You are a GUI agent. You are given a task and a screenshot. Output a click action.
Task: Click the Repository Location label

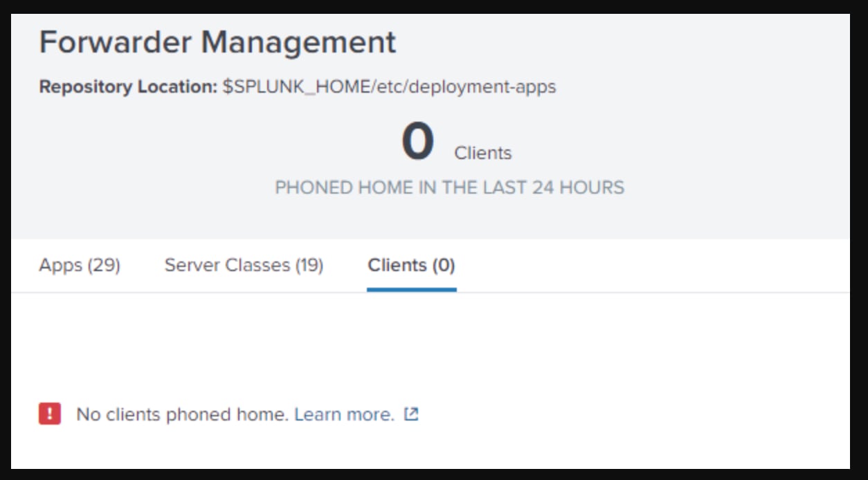coord(129,87)
